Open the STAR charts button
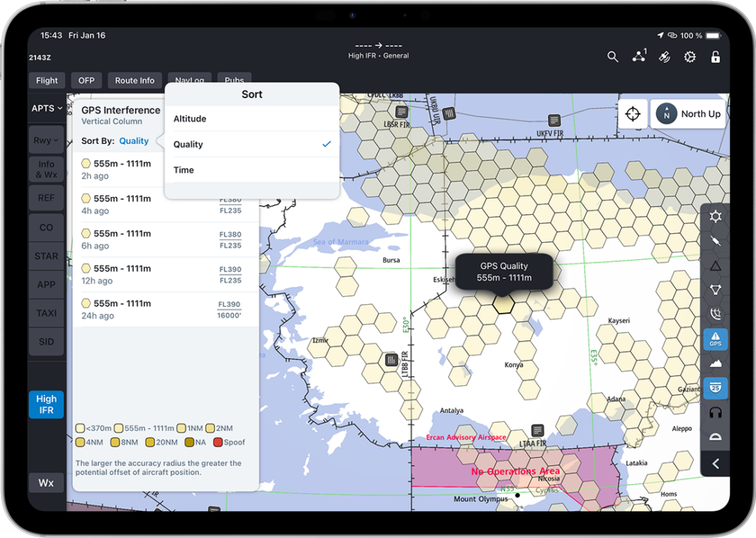Viewport: 756px width, 538px height. point(47,256)
